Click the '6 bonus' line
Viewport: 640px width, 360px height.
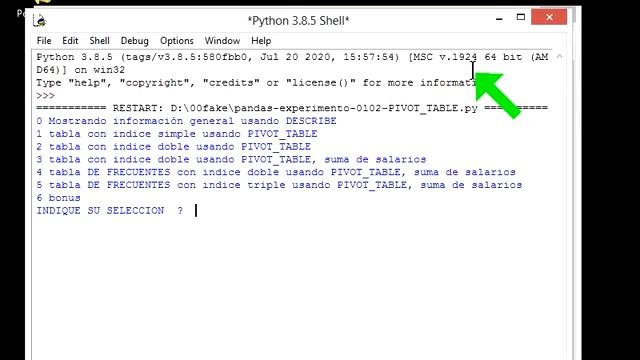(x=58, y=198)
